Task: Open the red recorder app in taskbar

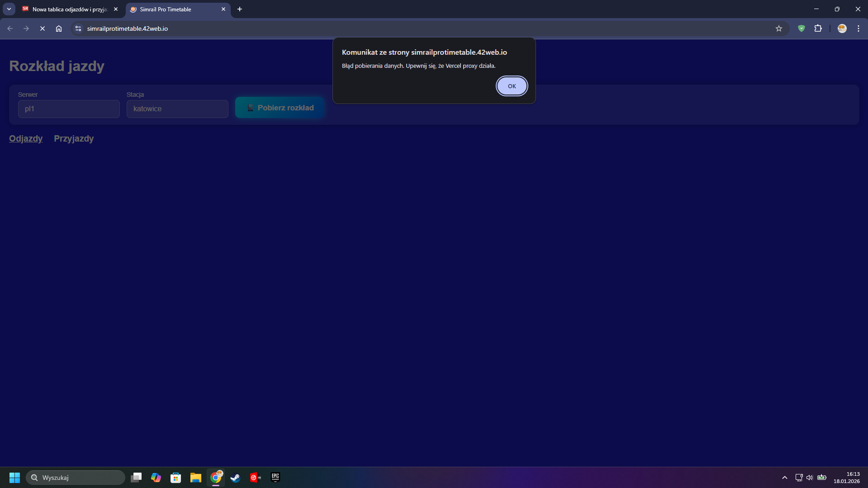Action: (x=256, y=478)
